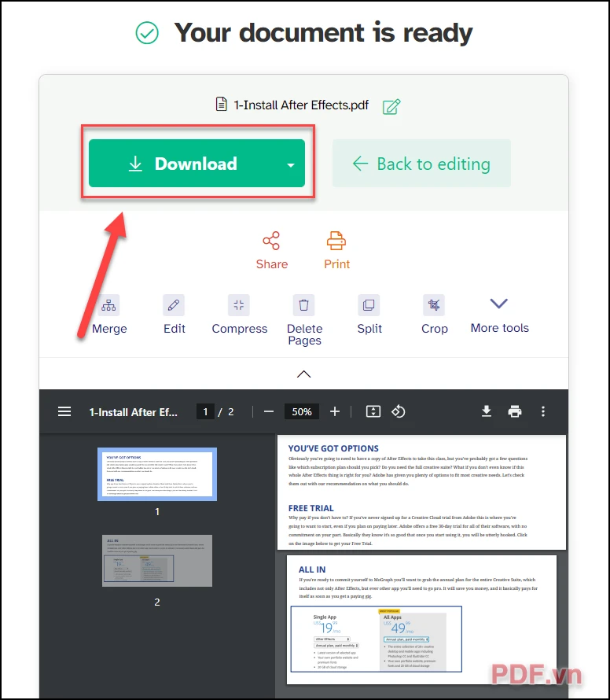Print from the PDF viewer toolbar
Viewport: 610px width, 700px height.
point(515,411)
